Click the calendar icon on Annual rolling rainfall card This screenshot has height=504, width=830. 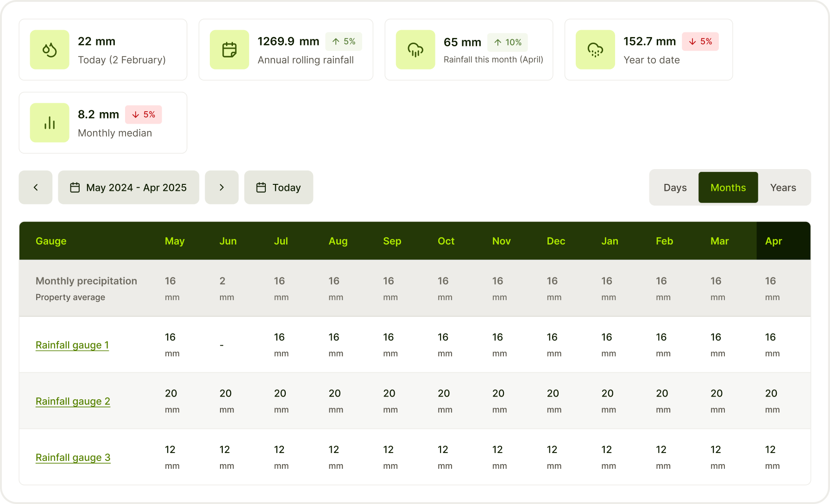[229, 50]
